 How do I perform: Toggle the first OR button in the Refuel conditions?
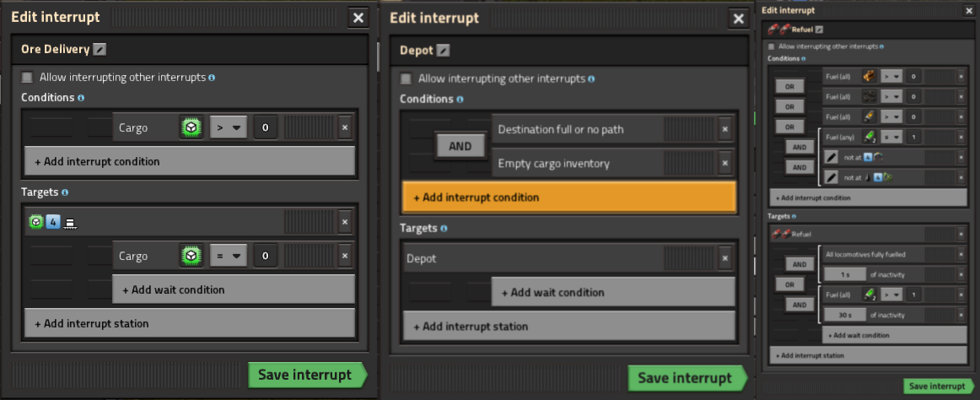point(789,86)
